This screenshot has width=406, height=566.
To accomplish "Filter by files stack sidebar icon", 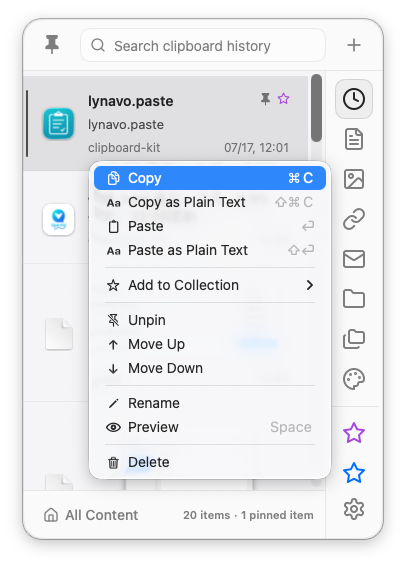I will coord(354,339).
